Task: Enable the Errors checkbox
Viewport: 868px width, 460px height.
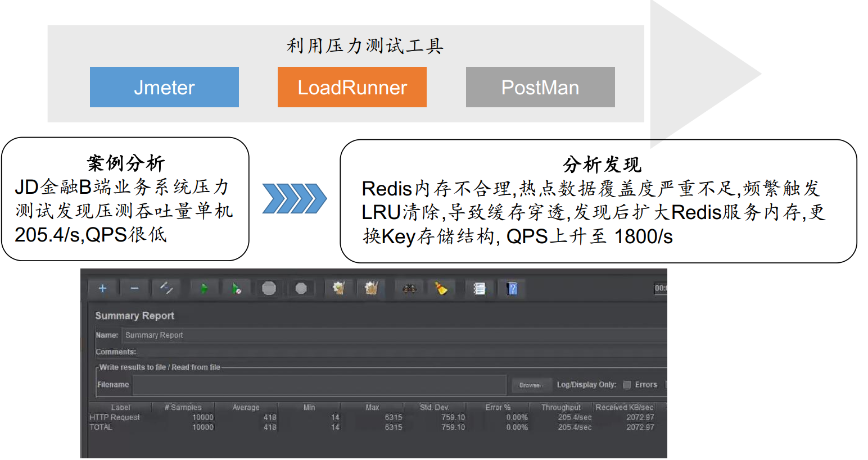Action: 627,385
